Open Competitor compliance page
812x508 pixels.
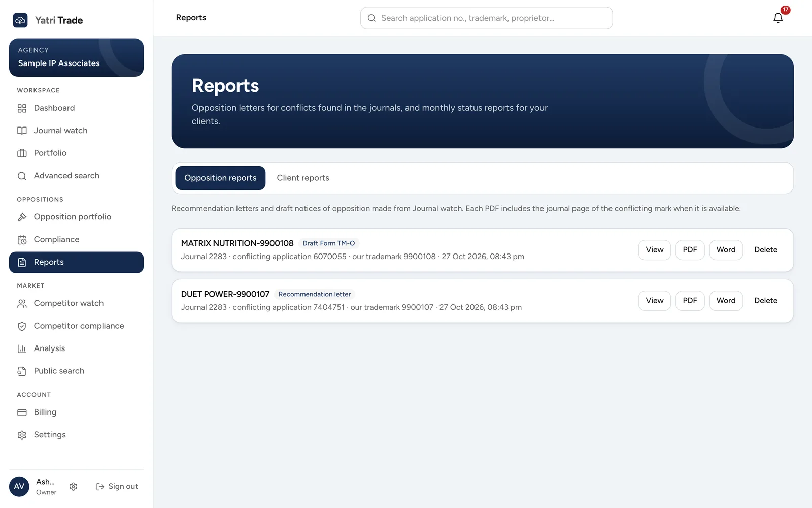[76, 326]
